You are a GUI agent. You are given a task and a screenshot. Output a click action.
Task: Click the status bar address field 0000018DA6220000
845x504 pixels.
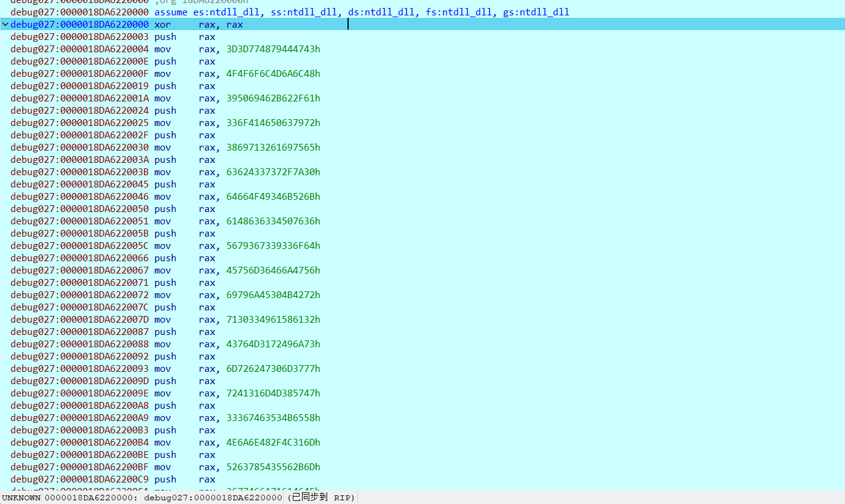pyautogui.click(x=91, y=498)
